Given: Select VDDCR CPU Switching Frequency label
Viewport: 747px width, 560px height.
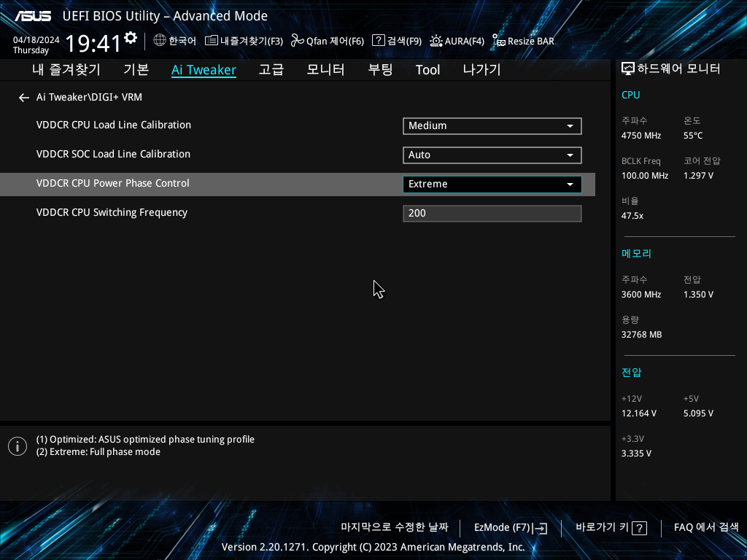Looking at the screenshot, I should [112, 212].
